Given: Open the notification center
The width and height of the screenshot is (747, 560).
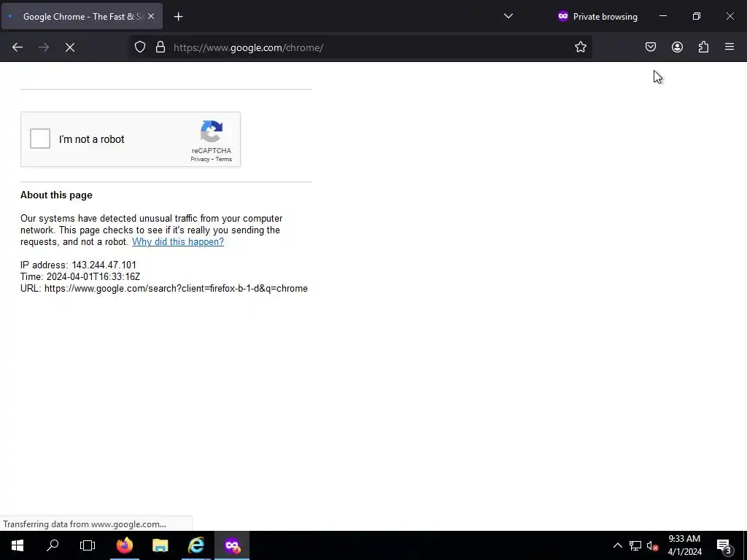Looking at the screenshot, I should click(724, 546).
